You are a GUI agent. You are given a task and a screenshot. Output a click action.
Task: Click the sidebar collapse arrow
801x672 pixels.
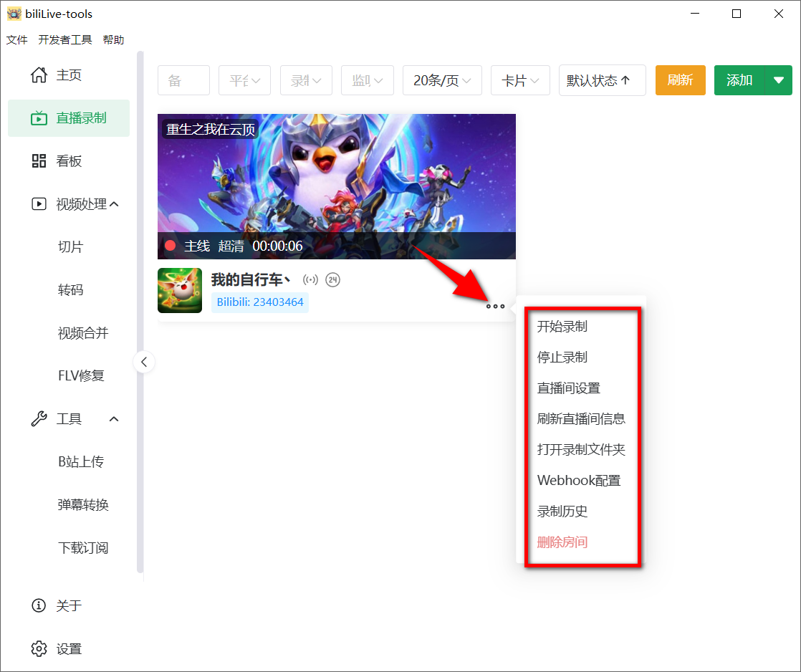[144, 362]
